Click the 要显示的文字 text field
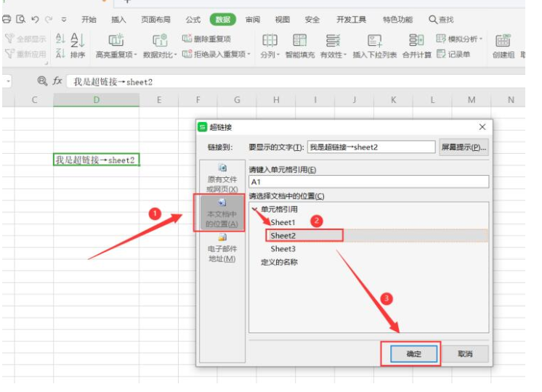Viewport: 542px width, 392px height. coord(371,147)
